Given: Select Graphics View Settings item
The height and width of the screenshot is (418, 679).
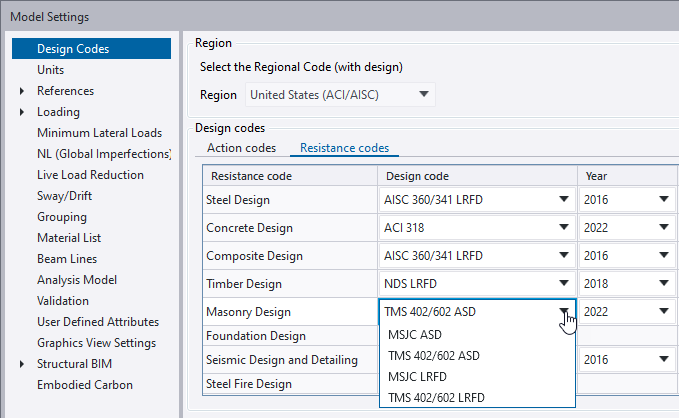Looking at the screenshot, I should click(x=96, y=343).
